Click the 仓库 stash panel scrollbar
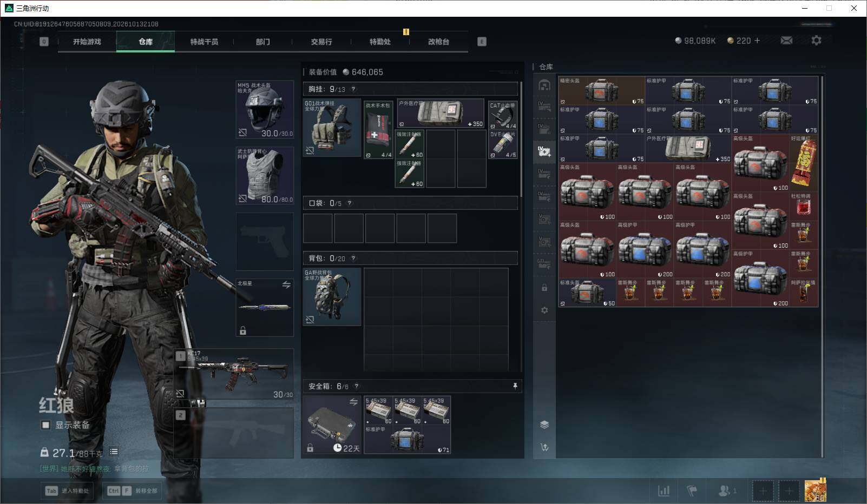 822,268
